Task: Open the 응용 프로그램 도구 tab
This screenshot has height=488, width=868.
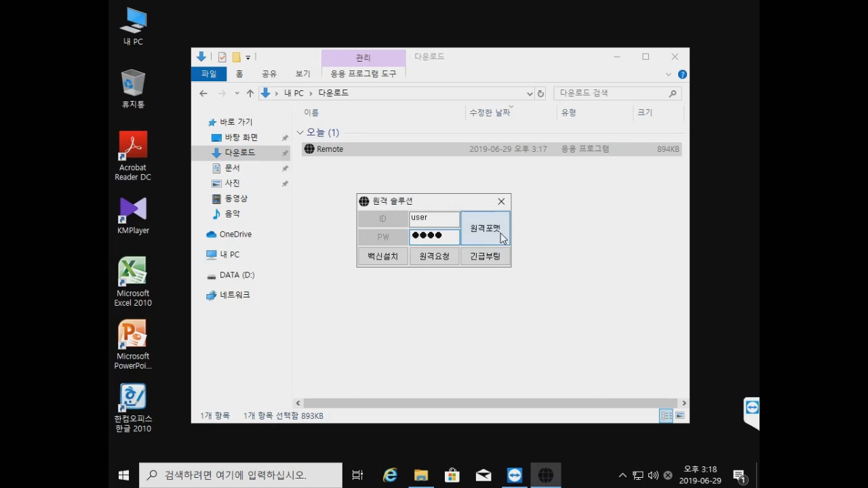Action: point(363,74)
